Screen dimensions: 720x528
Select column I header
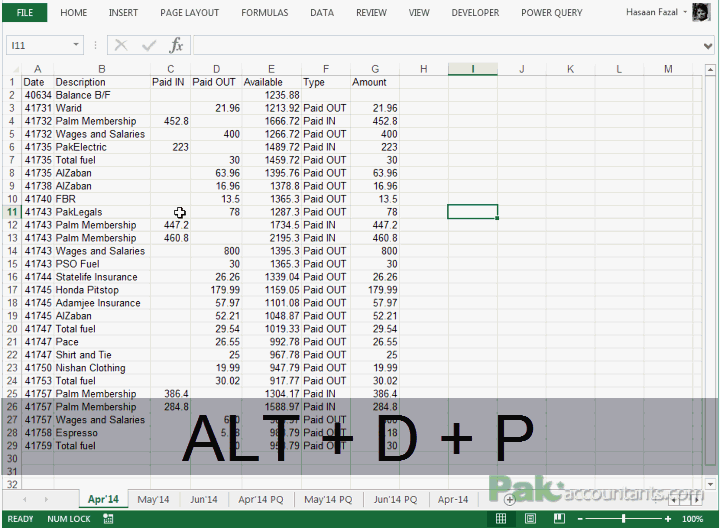point(472,69)
